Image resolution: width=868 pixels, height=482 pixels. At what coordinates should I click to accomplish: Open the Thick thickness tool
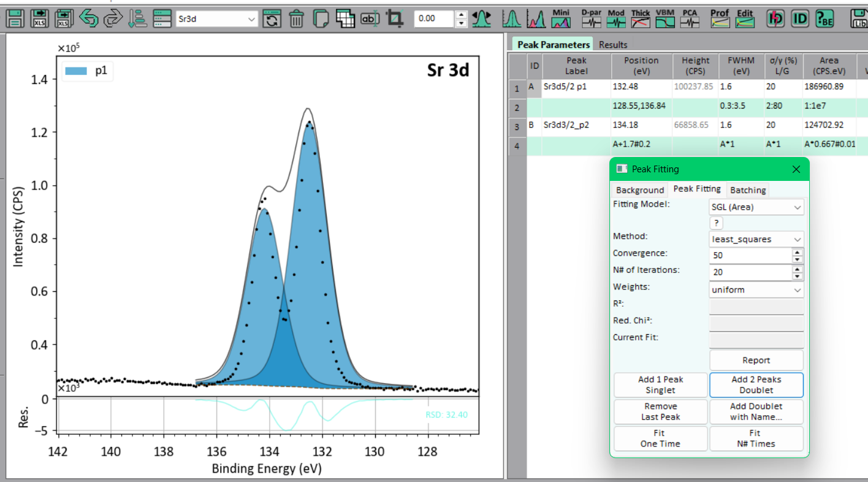click(x=641, y=18)
